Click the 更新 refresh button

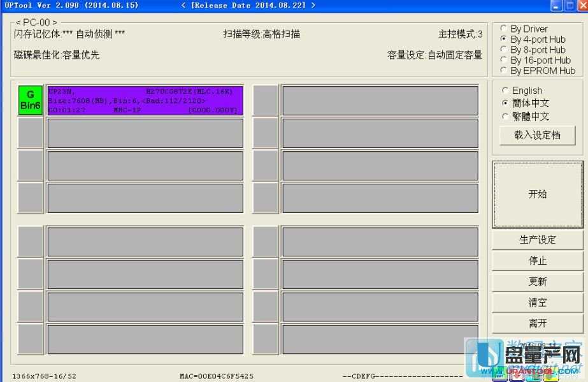(x=537, y=282)
